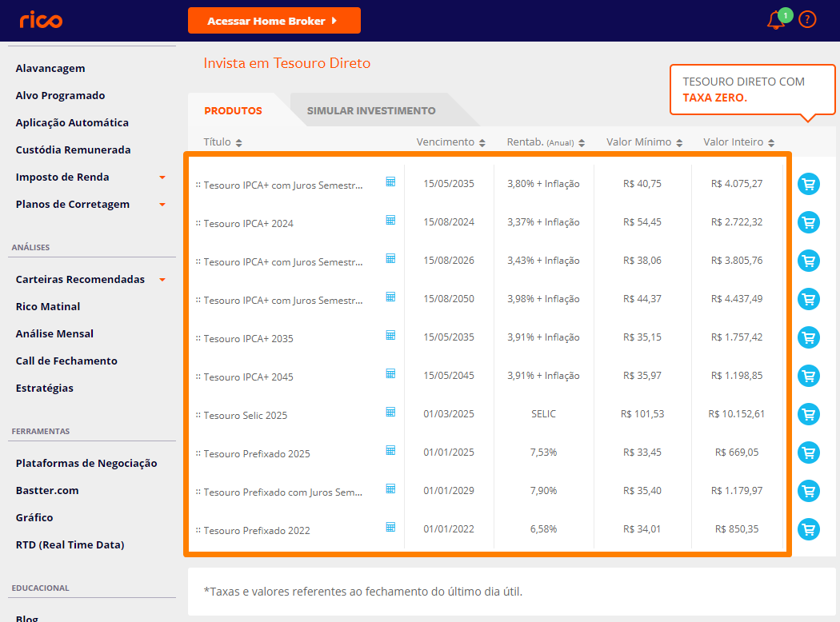This screenshot has height=622, width=840.
Task: Select the Produtos tab
Action: point(233,111)
